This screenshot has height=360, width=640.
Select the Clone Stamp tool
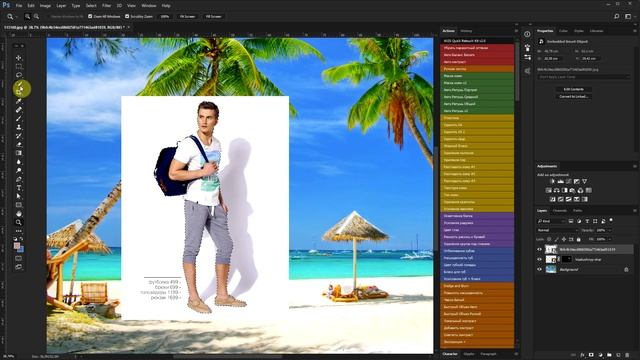(19, 127)
